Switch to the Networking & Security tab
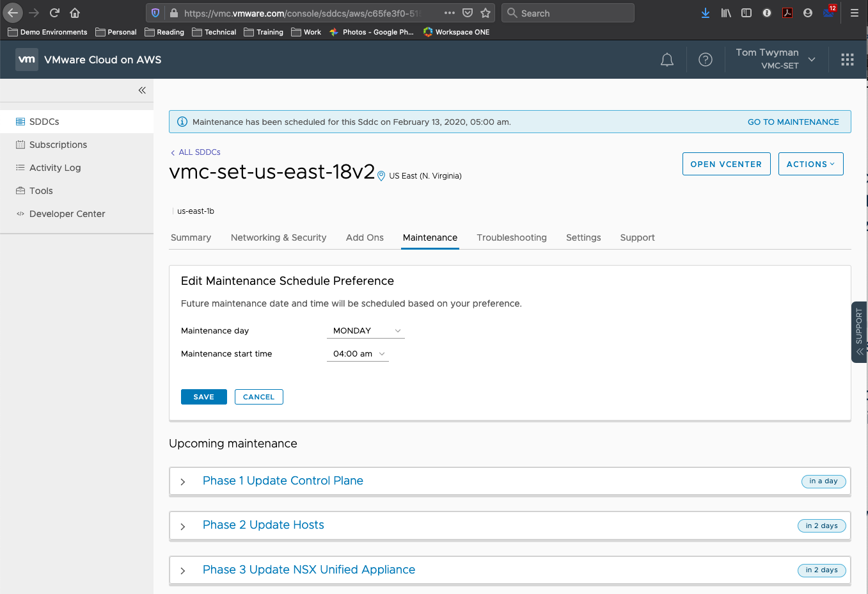 [x=278, y=237]
